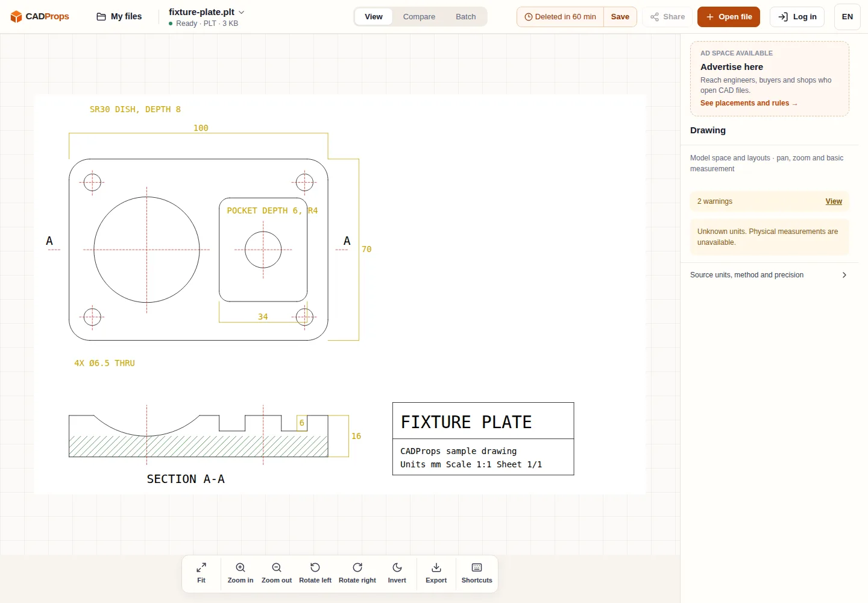Viewport: 868px width, 603px height.
Task: Click the 70 height dimension
Action: pyautogui.click(x=366, y=249)
